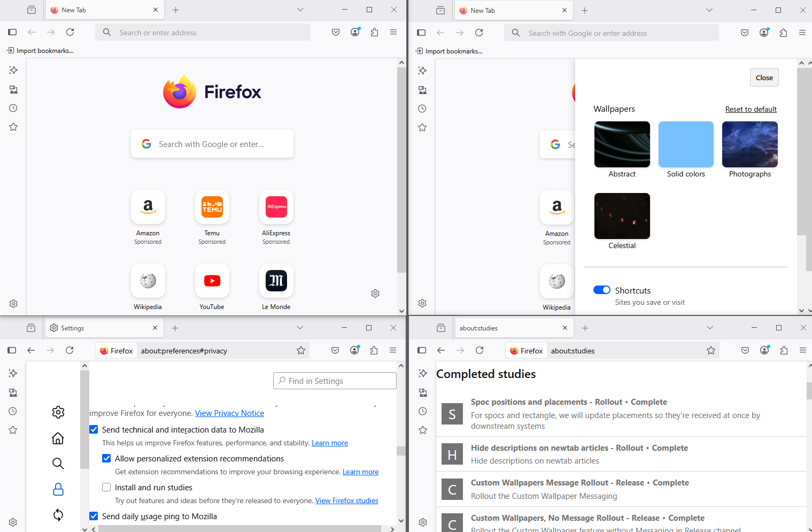
Task: Click horizontal scrollbar in Settings window
Action: coord(239,529)
